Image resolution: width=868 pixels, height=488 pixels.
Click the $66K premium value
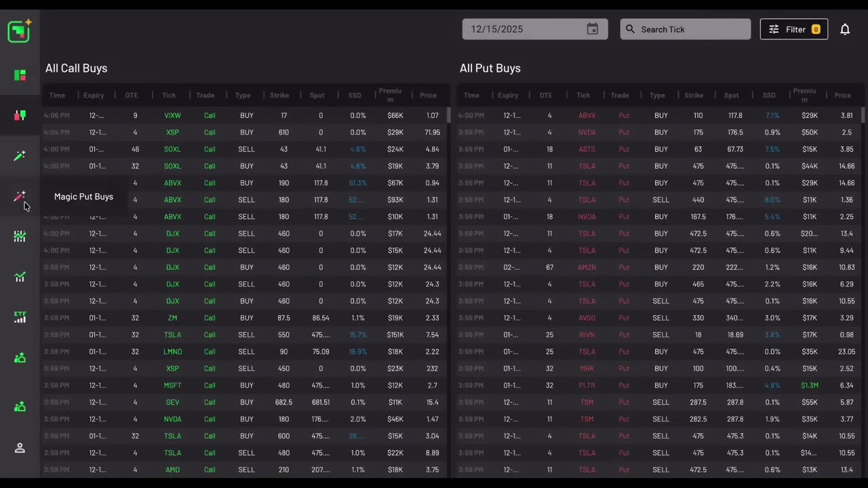(395, 115)
